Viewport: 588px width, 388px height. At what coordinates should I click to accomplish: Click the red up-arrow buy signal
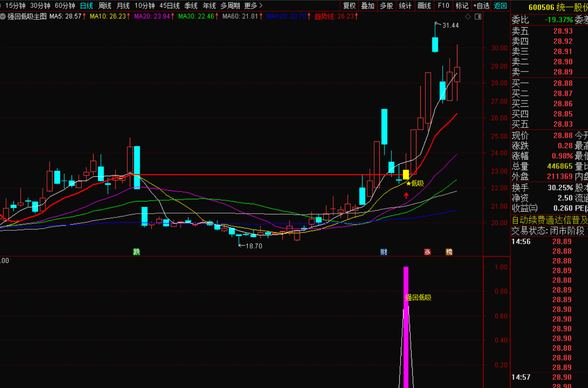(x=406, y=196)
